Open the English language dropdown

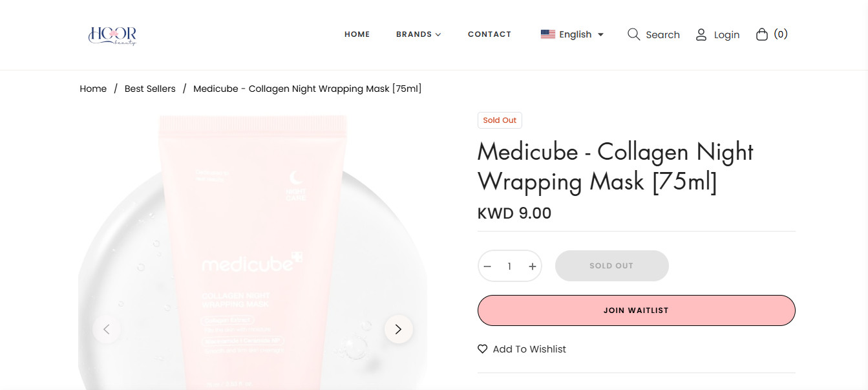coord(572,34)
